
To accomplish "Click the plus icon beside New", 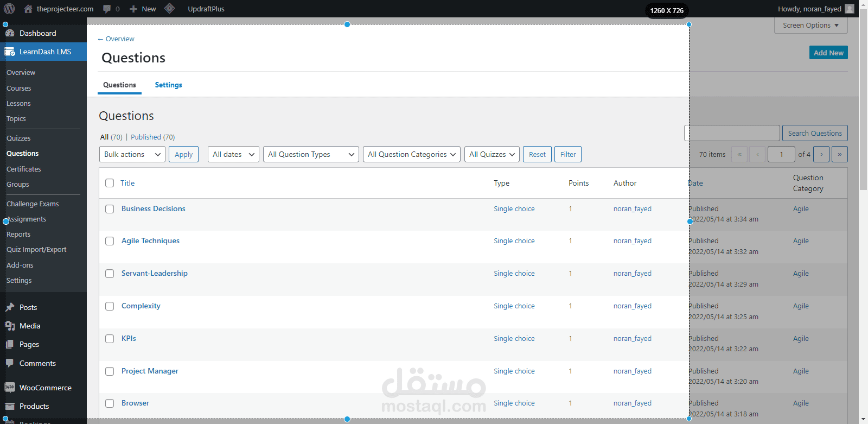I will (x=133, y=9).
